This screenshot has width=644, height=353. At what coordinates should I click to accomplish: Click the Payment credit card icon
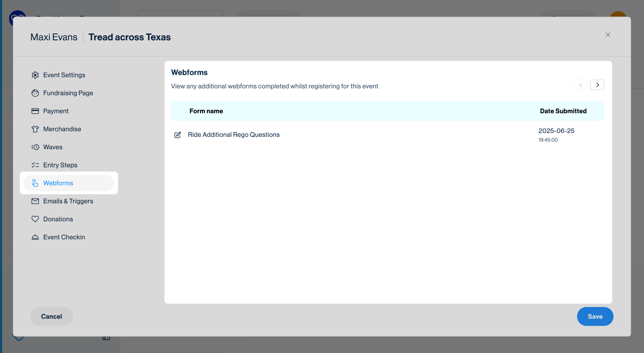(x=35, y=111)
